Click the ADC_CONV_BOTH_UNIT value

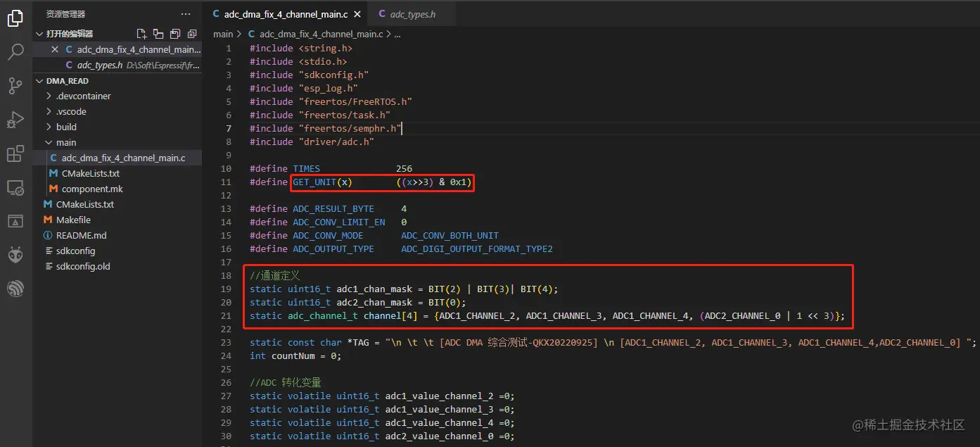click(450, 235)
